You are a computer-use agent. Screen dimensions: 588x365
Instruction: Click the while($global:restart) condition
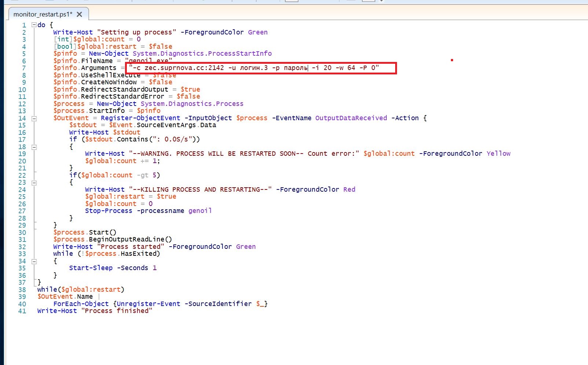pyautogui.click(x=81, y=290)
